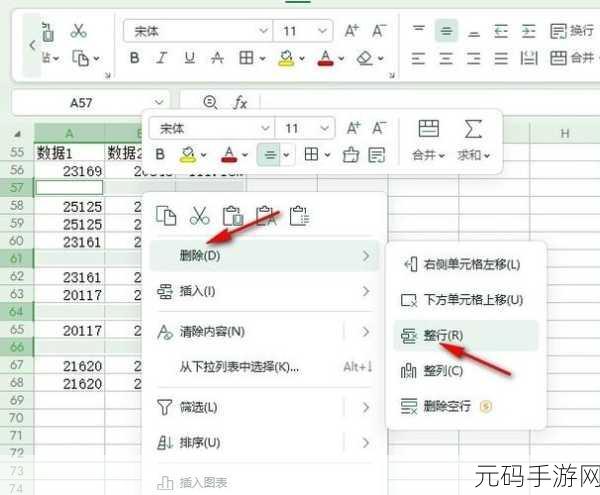Click context menu Copy icon
Image resolution: width=600 pixels, height=495 pixels.
click(x=166, y=215)
